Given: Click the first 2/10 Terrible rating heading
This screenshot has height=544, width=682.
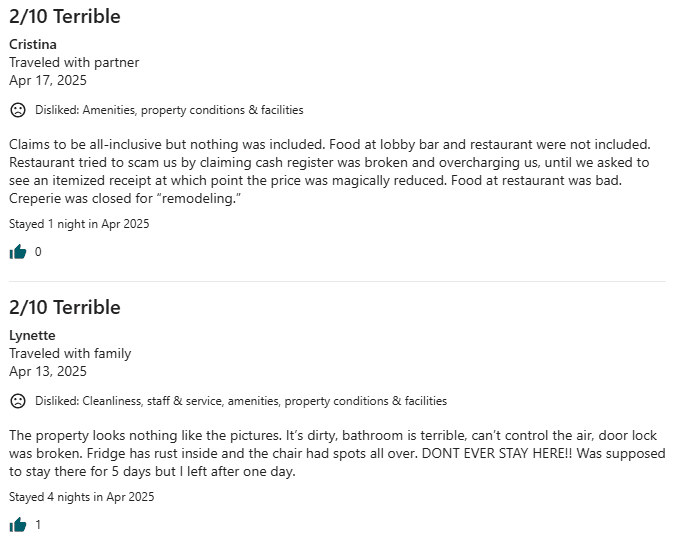Looking at the screenshot, I should (65, 17).
